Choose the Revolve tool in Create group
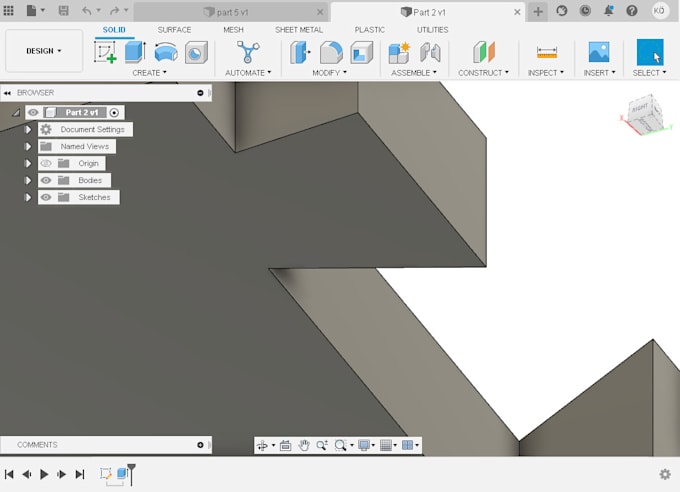This screenshot has height=492, width=680. [165, 53]
